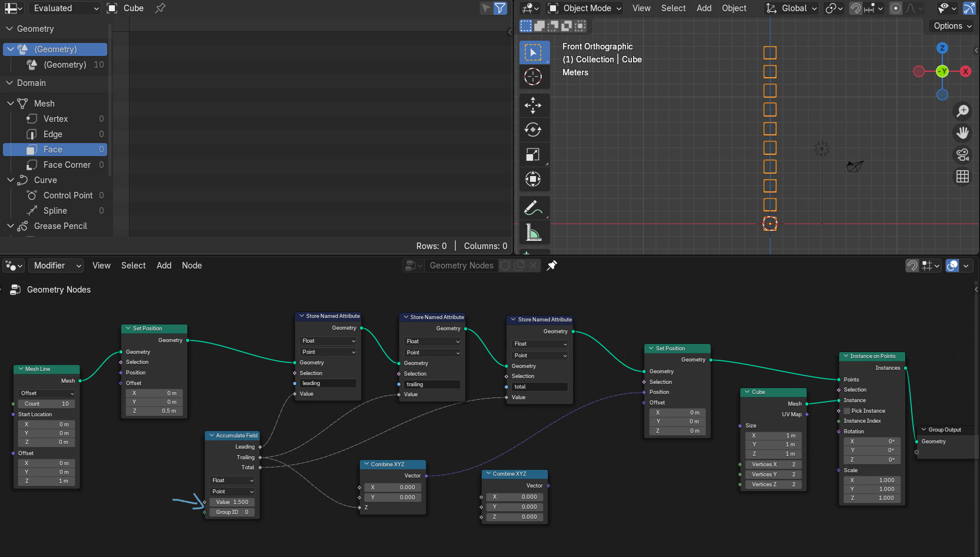
Task: Select the Cursor tool in viewport toolbar
Action: [x=533, y=77]
